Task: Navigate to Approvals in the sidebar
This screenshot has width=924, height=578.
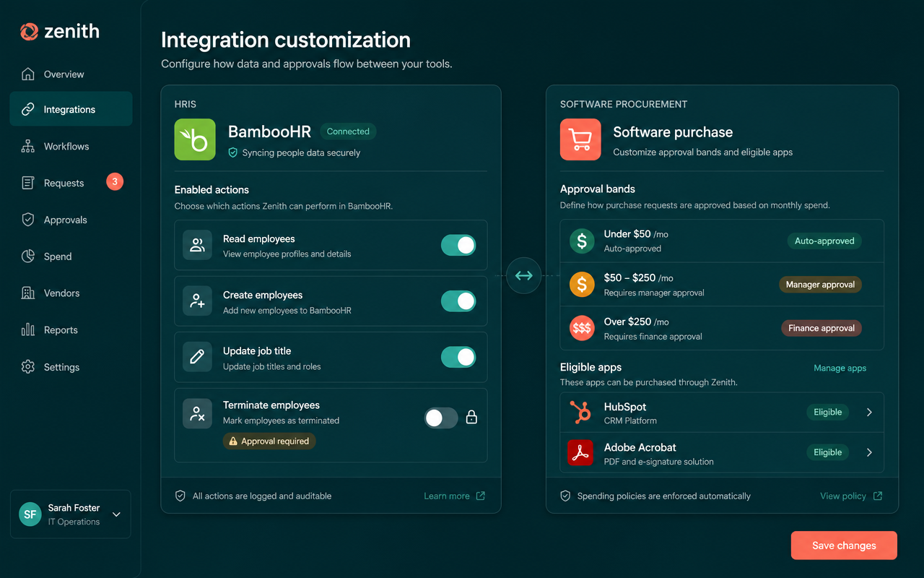Action: point(71,220)
